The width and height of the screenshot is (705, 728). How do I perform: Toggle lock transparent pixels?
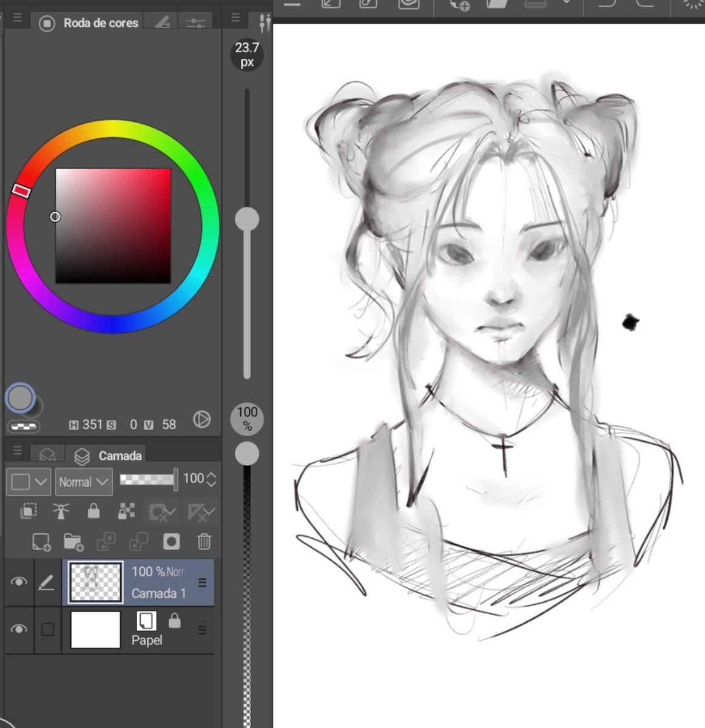click(126, 511)
